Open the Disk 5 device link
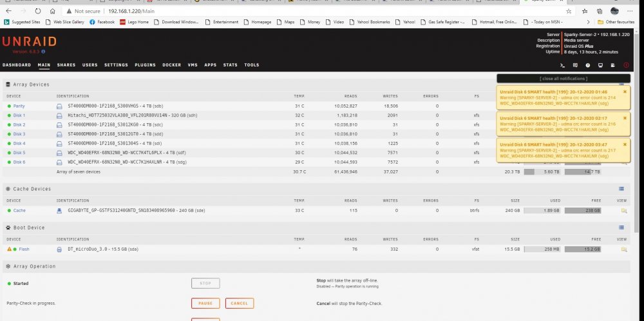Image resolution: width=644 pixels, height=321 pixels. point(19,153)
